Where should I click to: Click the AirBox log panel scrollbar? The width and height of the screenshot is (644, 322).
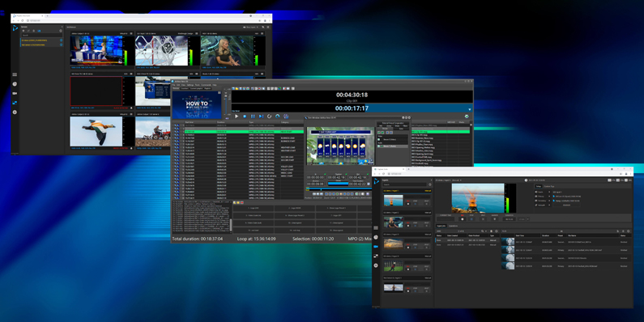[x=231, y=226]
